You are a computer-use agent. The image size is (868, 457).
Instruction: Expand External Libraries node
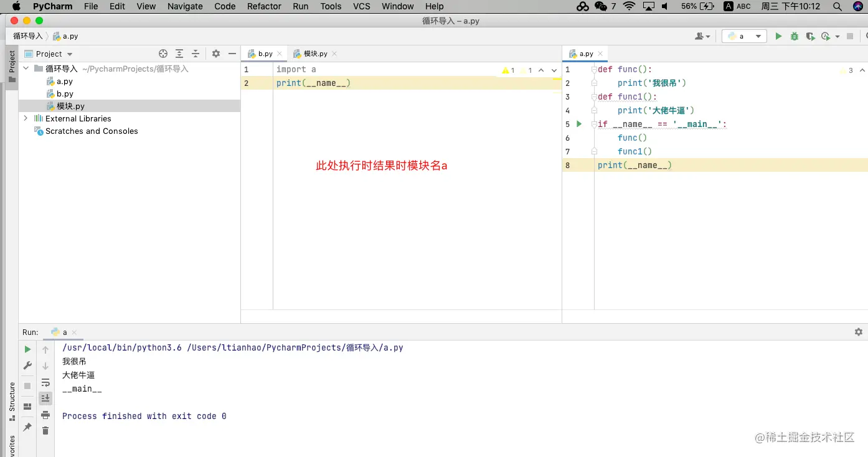(26, 118)
